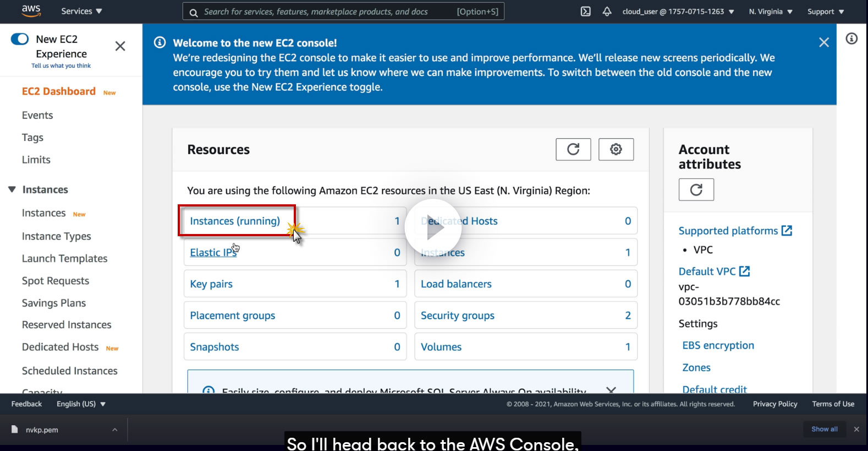868x451 pixels.
Task: Open the nvkp.pem download options chevron
Action: [x=114, y=430]
